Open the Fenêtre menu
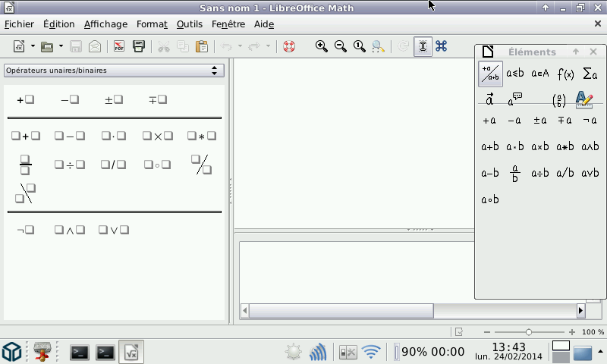 pyautogui.click(x=228, y=24)
